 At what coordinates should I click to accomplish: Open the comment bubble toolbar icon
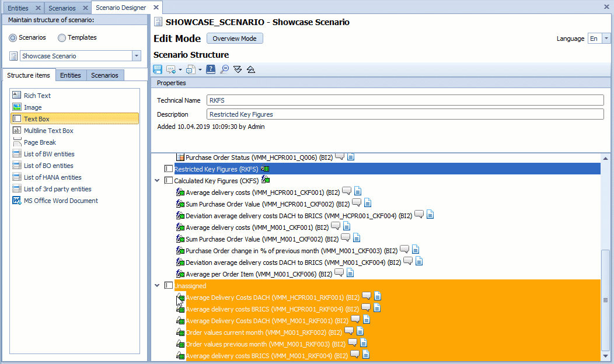coord(170,69)
